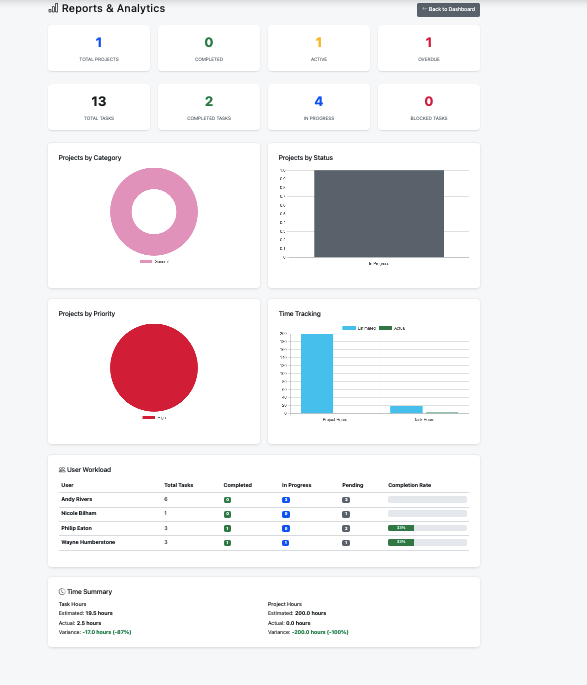This screenshot has height=685, width=587.
Task: Click the In Progress tasks card
Action: pyautogui.click(x=319, y=107)
